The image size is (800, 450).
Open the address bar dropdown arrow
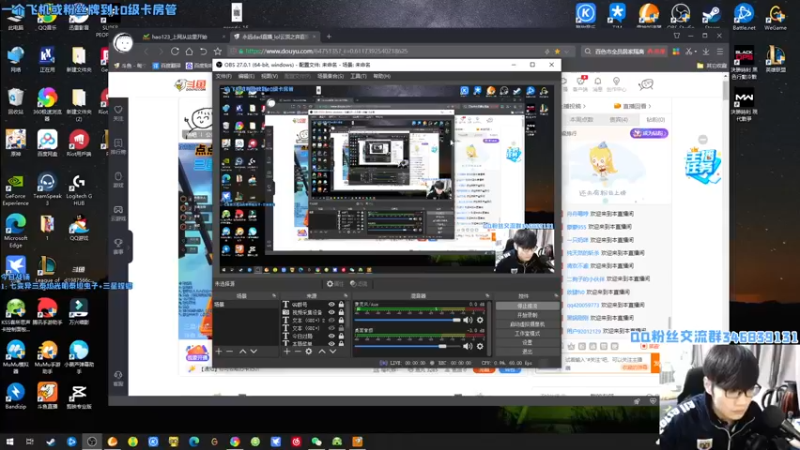566,52
